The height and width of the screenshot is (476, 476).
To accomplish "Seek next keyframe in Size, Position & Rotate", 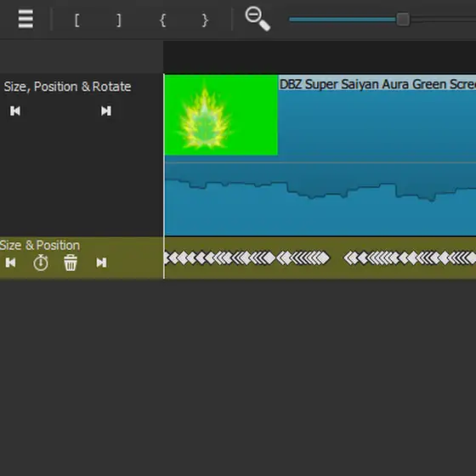I will coord(106,110).
